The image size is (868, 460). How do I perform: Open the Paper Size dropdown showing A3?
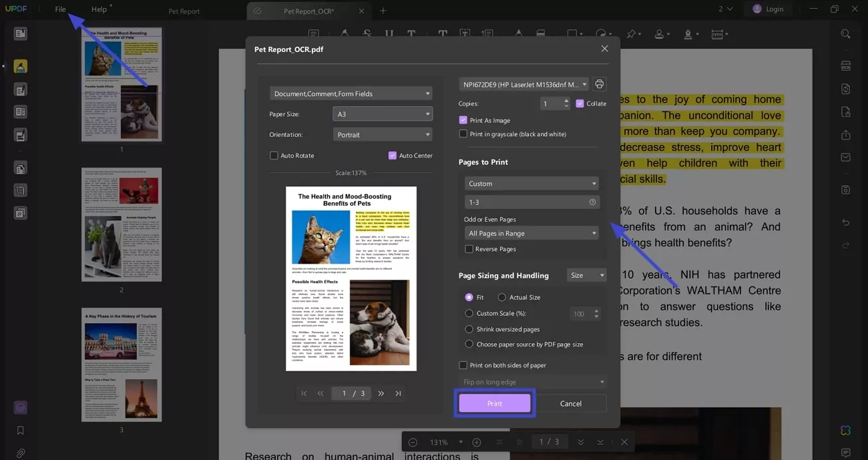pos(383,113)
